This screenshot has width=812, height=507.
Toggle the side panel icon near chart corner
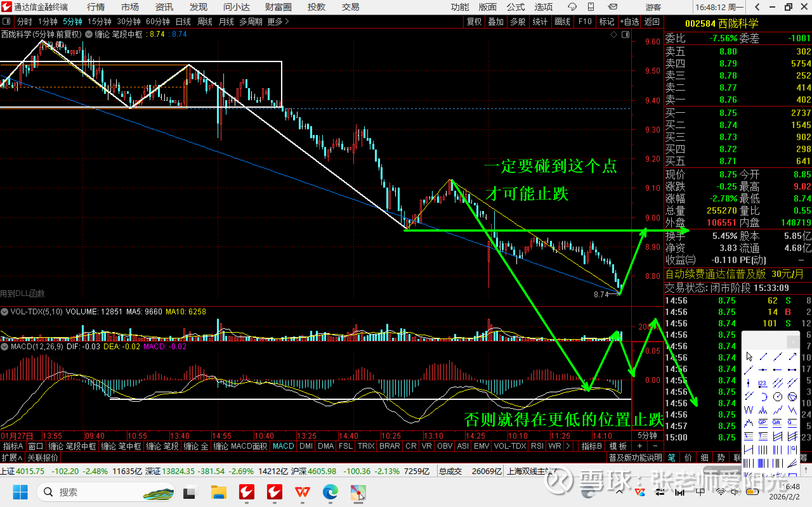(625, 35)
